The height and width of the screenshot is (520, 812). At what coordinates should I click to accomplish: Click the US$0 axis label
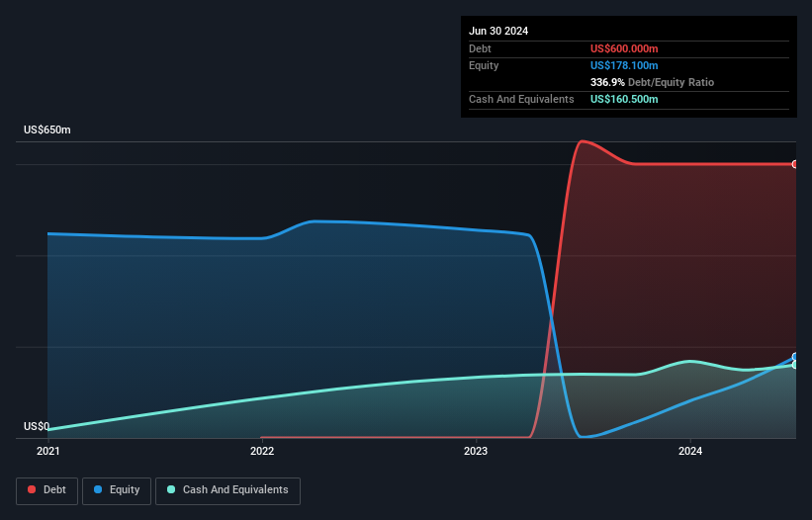(37, 427)
